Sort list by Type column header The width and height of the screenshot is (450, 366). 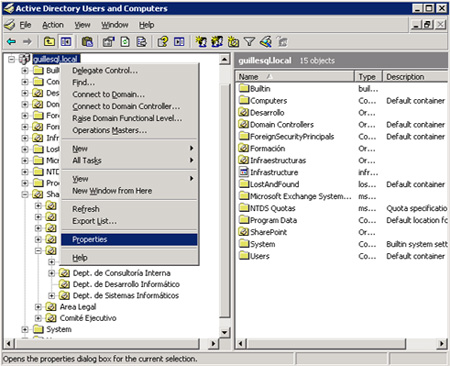[368, 77]
